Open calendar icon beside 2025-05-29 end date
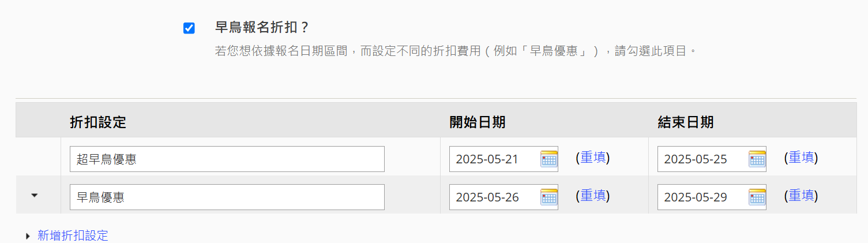This screenshot has width=868, height=243. 757,197
